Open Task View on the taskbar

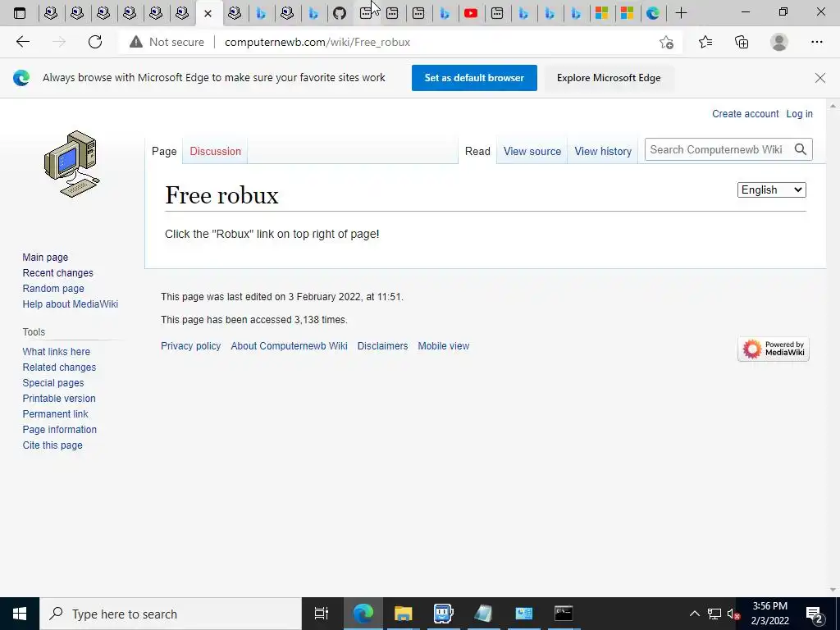click(x=322, y=614)
